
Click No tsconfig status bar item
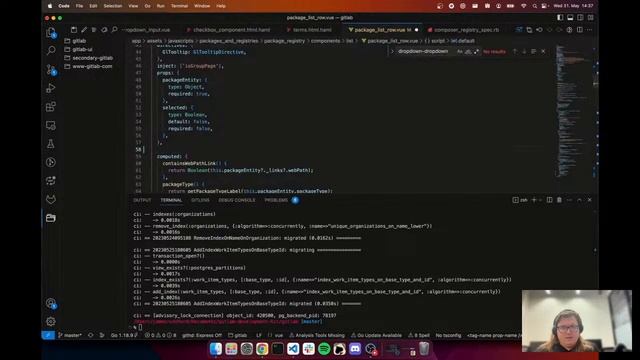(x=448, y=335)
